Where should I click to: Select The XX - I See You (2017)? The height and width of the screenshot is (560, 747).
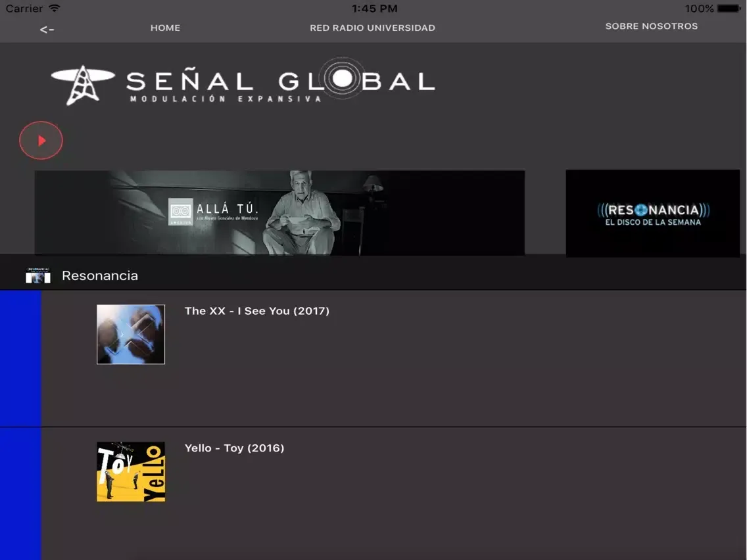pos(256,311)
